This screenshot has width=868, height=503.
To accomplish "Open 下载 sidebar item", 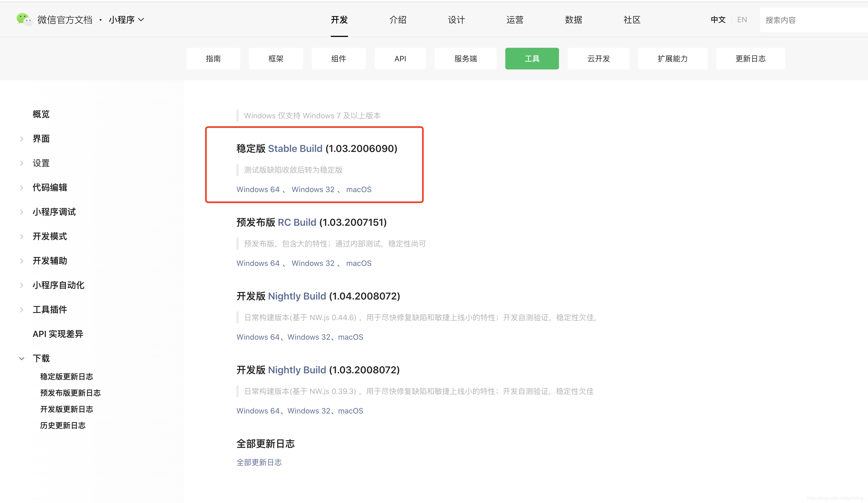I will pos(41,359).
